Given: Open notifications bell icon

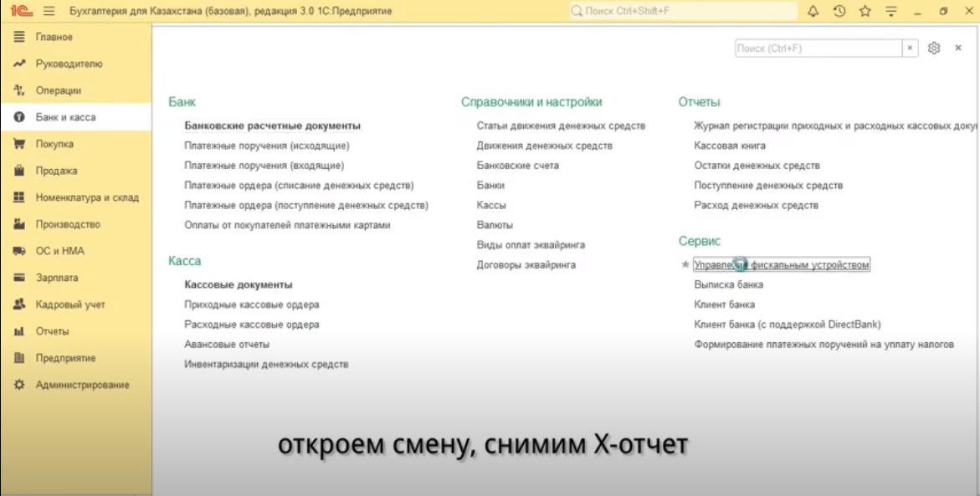Looking at the screenshot, I should (813, 11).
